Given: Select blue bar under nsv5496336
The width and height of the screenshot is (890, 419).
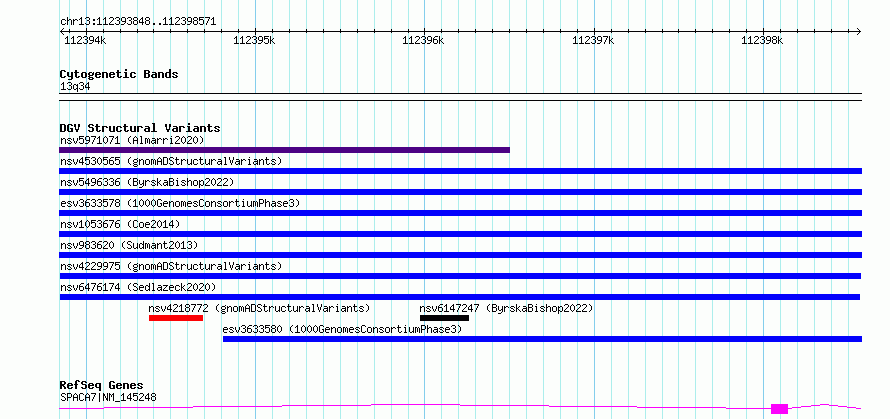Looking at the screenshot, I should point(460,192).
